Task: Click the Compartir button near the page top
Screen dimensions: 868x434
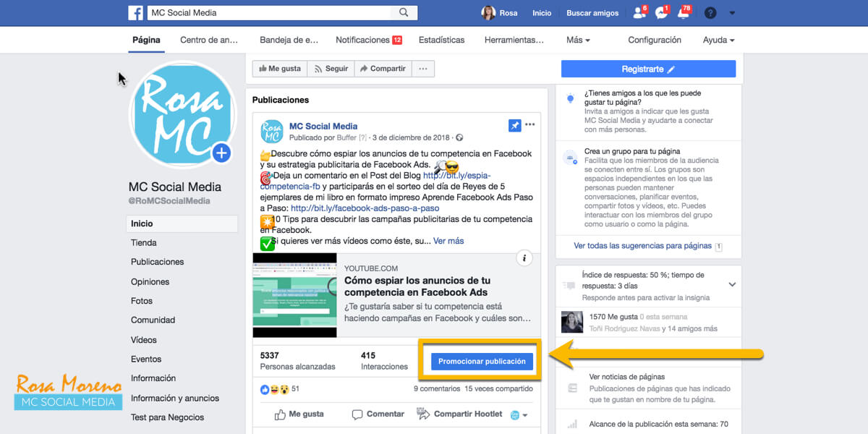Action: [x=383, y=69]
